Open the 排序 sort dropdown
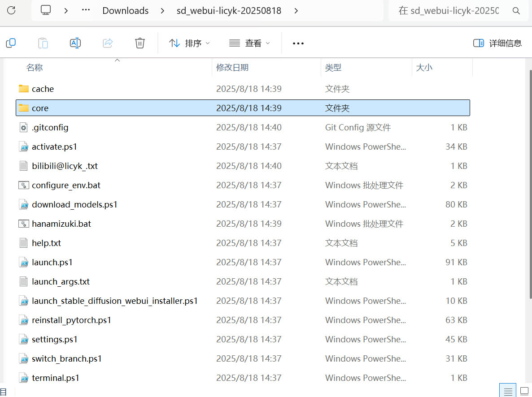The image size is (532, 397). 189,43
